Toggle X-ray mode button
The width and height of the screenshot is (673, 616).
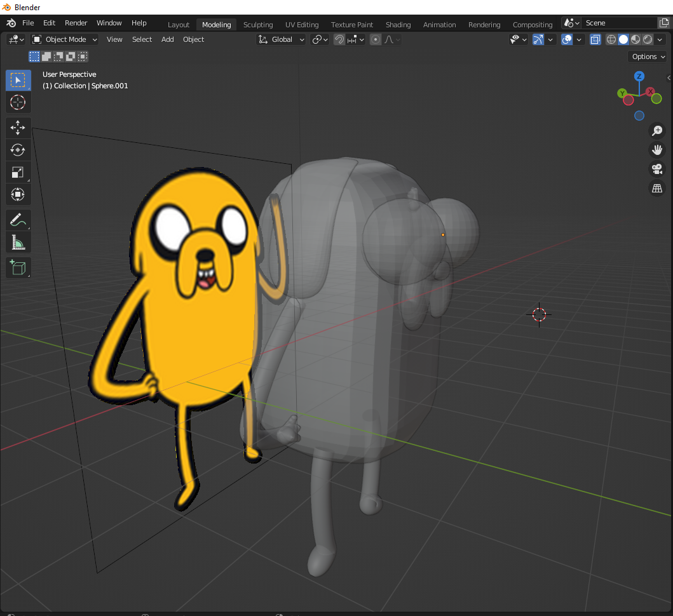point(595,39)
